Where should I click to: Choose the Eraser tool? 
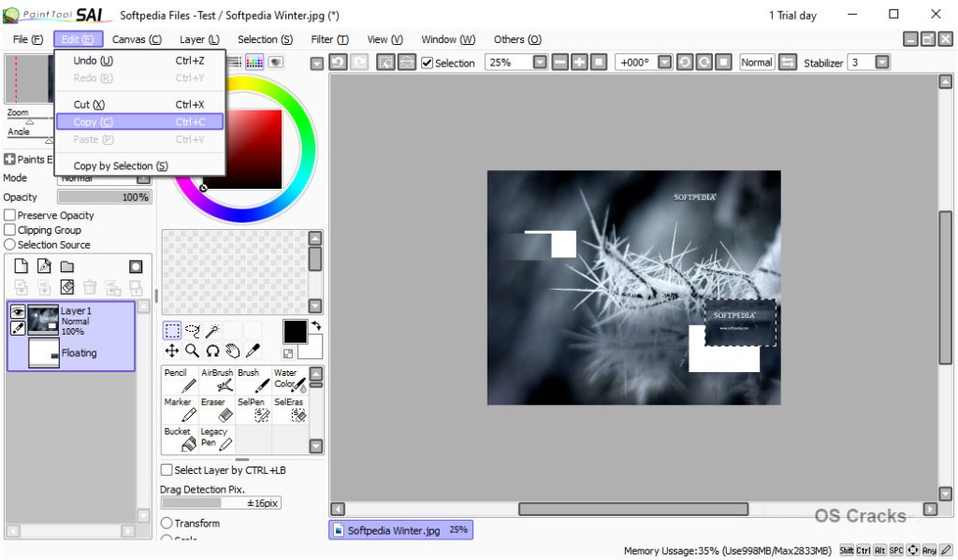217,409
